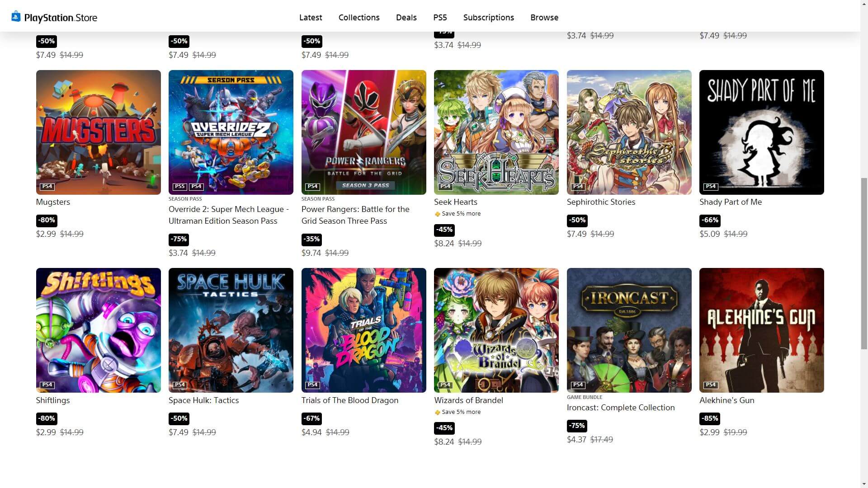Open the Subscriptions menu
868x488 pixels.
coord(488,18)
